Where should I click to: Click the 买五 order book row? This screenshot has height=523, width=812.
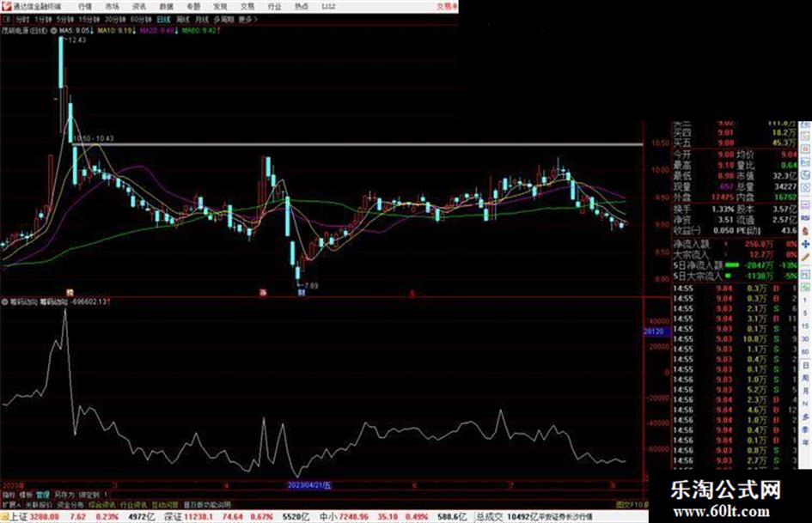(735, 143)
